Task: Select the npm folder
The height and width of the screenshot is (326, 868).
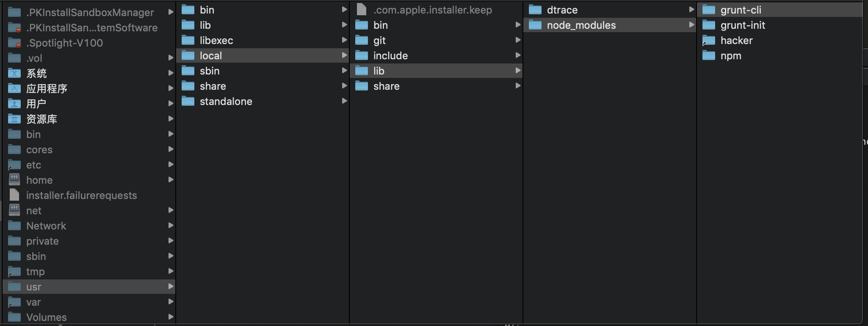Action: 731,56
